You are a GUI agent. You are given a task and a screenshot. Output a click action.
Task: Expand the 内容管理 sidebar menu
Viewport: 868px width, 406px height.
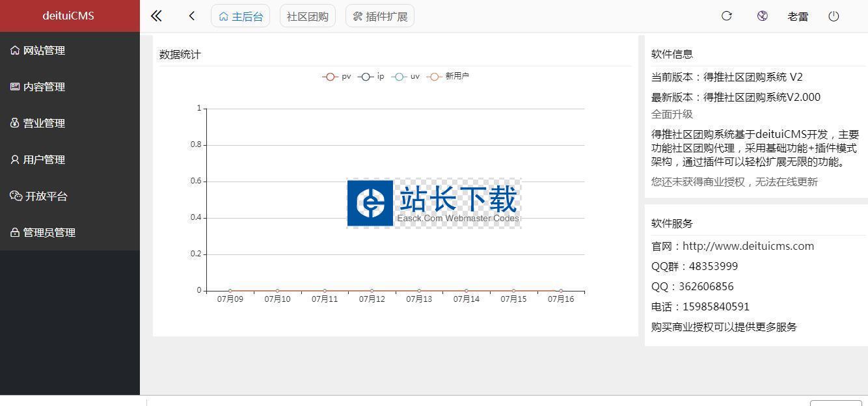[44, 87]
